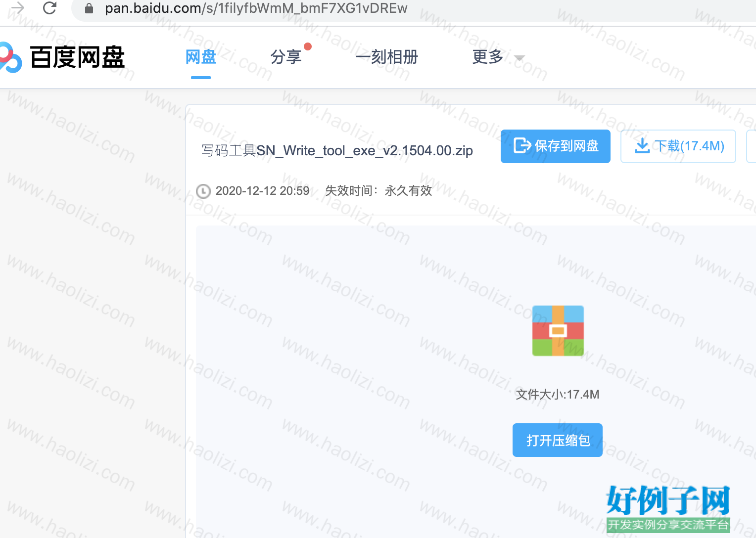Click the clock icon beside the share date
Image resolution: width=756 pixels, height=538 pixels.
[203, 191]
